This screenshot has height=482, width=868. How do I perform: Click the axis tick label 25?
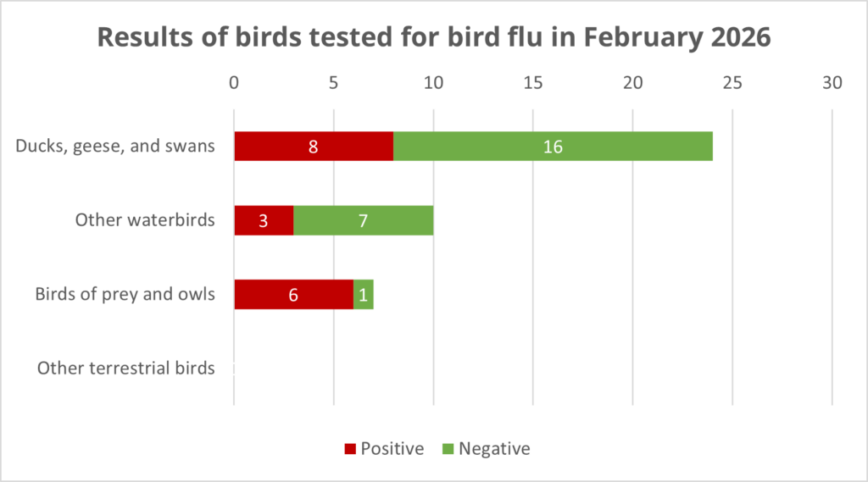732,83
